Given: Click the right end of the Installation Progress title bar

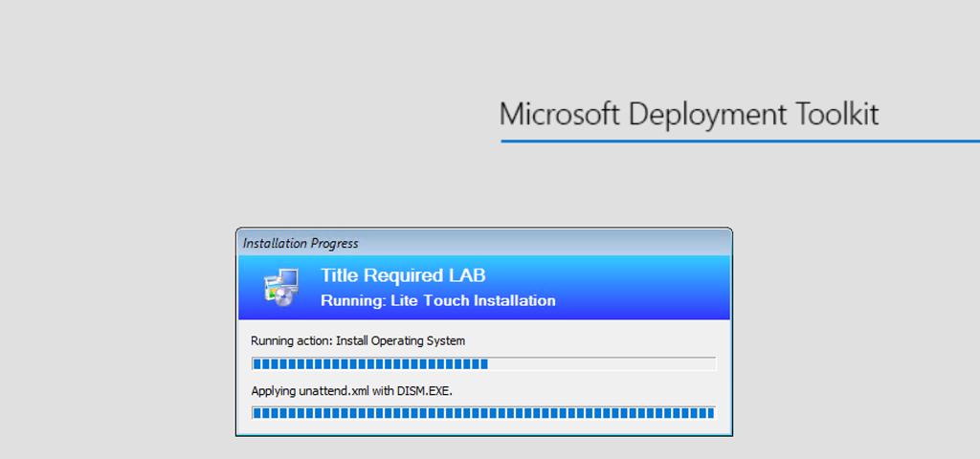Looking at the screenshot, I should click(708, 243).
